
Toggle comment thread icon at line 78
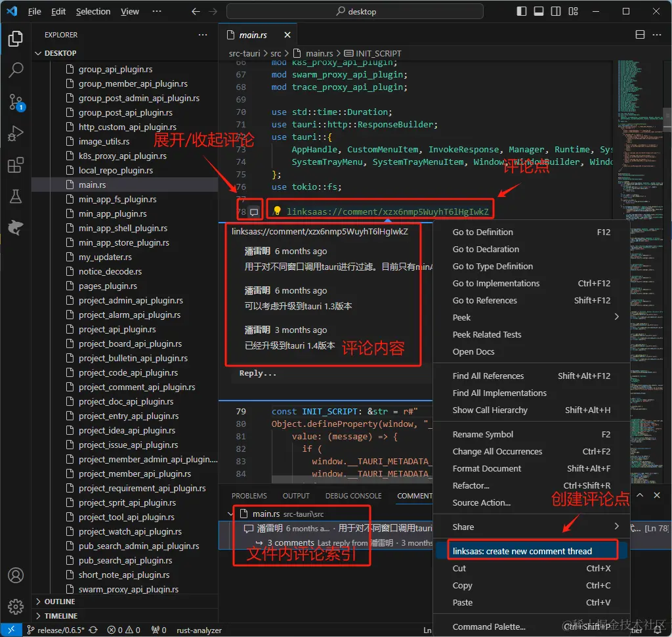pyautogui.click(x=254, y=212)
